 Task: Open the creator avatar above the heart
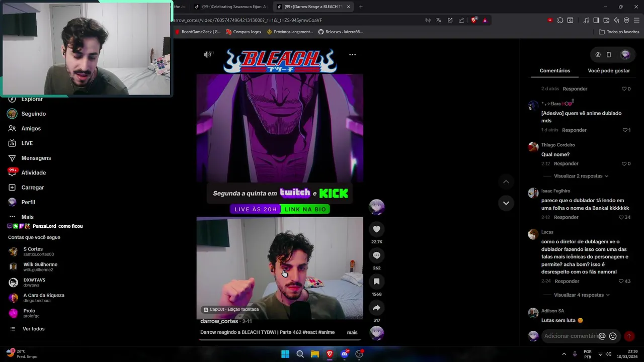(376, 207)
